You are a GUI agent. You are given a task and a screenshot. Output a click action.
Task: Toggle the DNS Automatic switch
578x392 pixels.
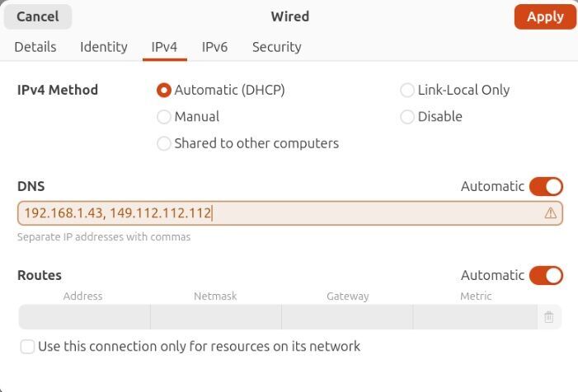[546, 187]
